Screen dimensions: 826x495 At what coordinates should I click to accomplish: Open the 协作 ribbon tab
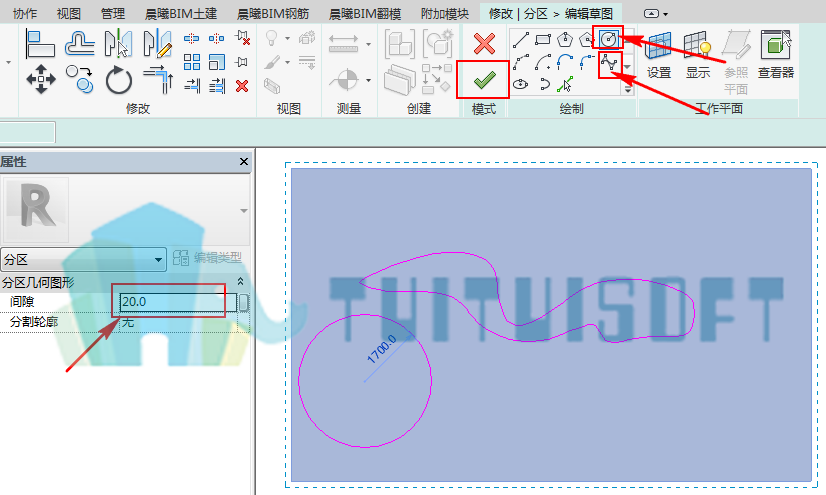(25, 13)
